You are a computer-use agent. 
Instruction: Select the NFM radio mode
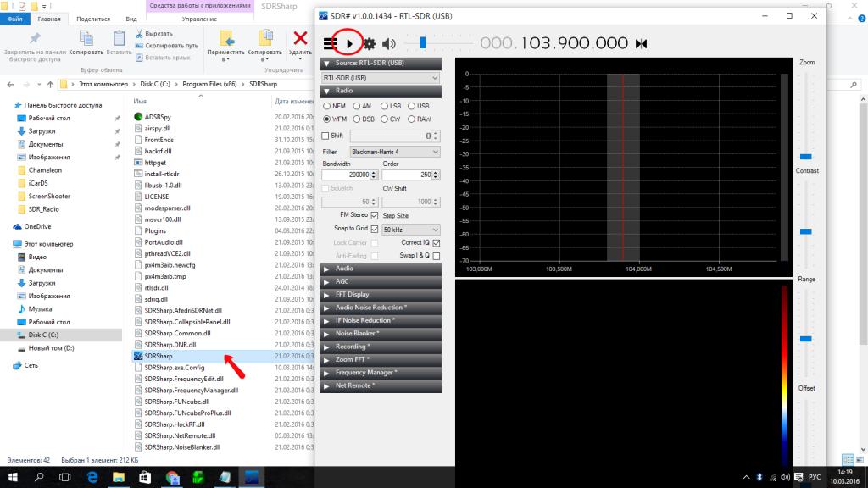coord(327,106)
